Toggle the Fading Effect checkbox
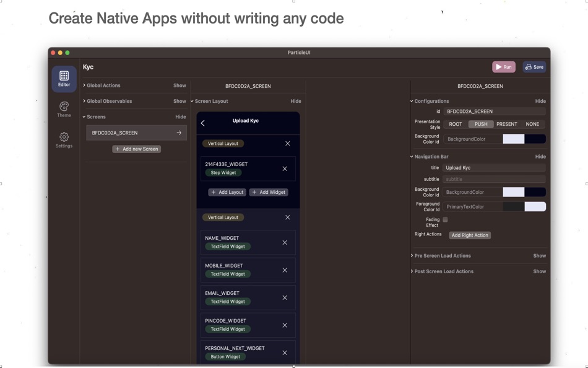The width and height of the screenshot is (588, 368). click(x=445, y=220)
